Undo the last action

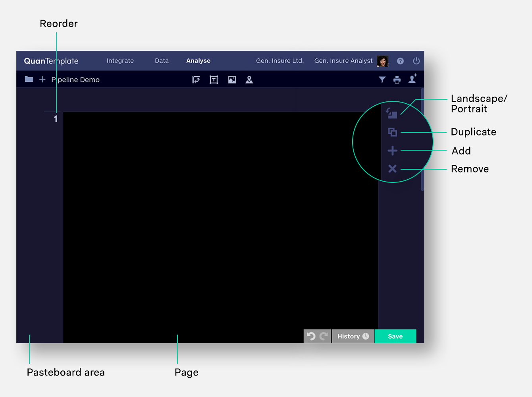(311, 336)
